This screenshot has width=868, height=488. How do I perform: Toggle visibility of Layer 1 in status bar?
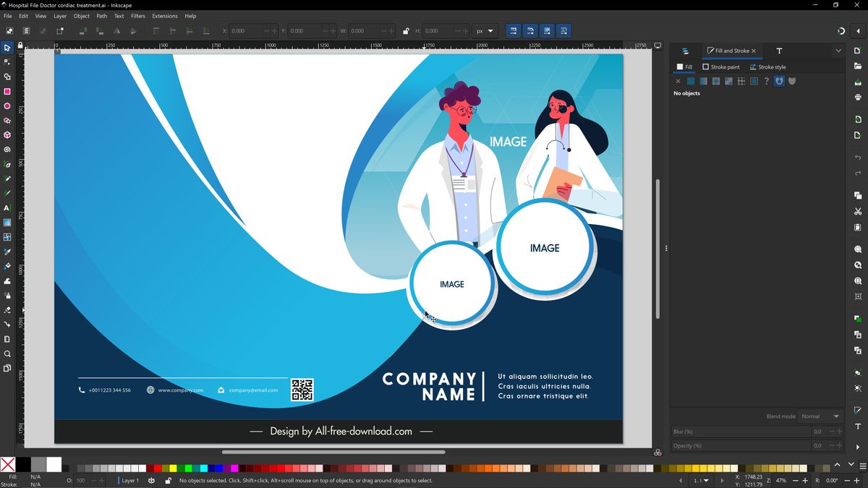(x=150, y=480)
